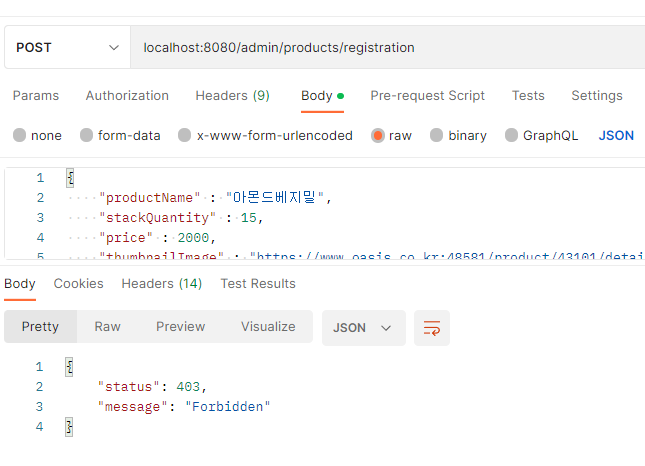This screenshot has width=645, height=466.
Task: Select the Pretty response view
Action: point(40,327)
